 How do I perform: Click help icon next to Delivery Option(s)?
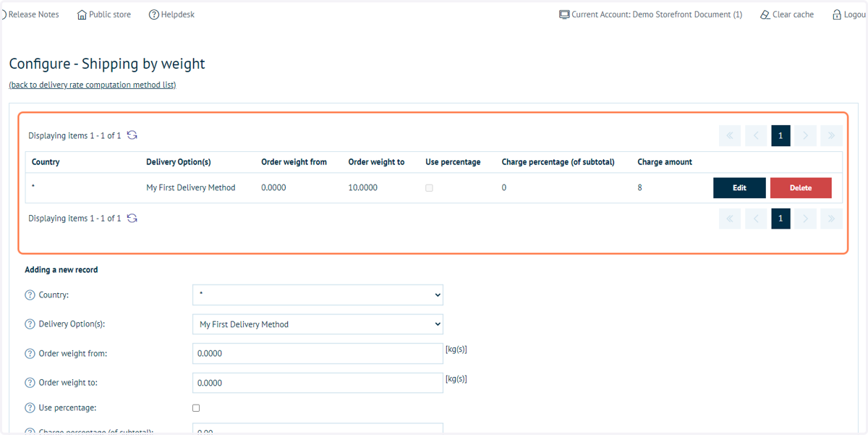[x=30, y=324]
